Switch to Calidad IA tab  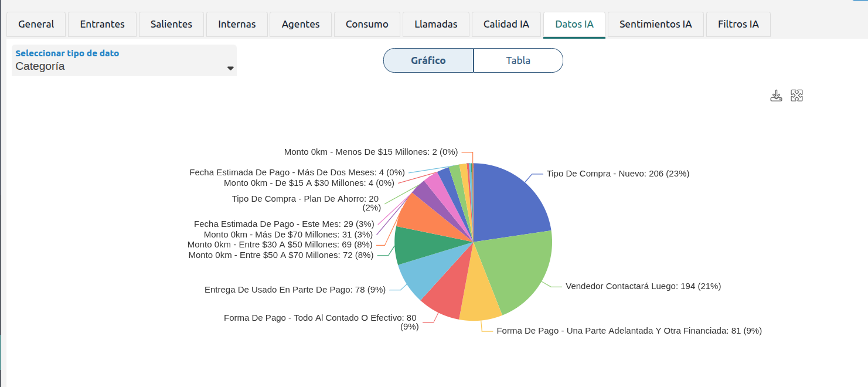tap(506, 24)
